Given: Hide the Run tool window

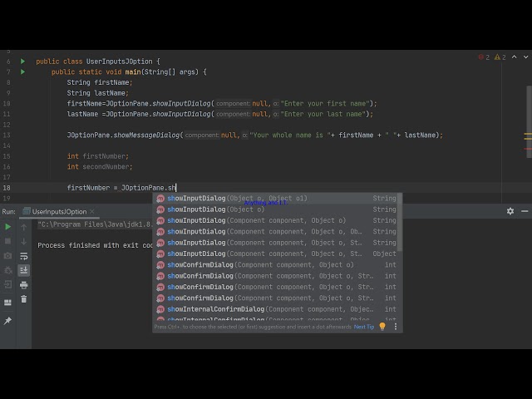Looking at the screenshot, I should (x=525, y=211).
